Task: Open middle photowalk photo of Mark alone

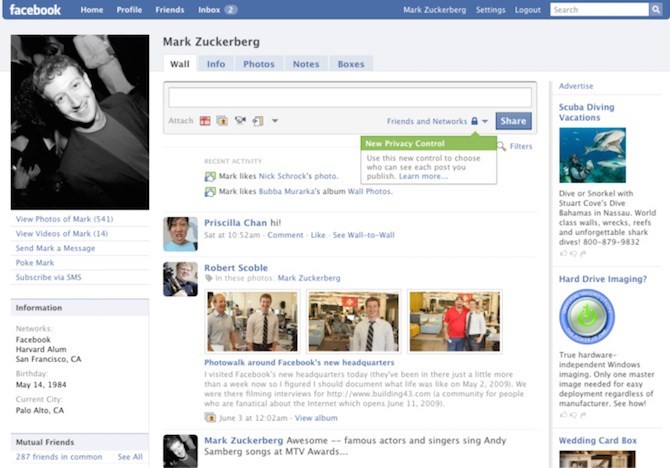Action: 353,321
